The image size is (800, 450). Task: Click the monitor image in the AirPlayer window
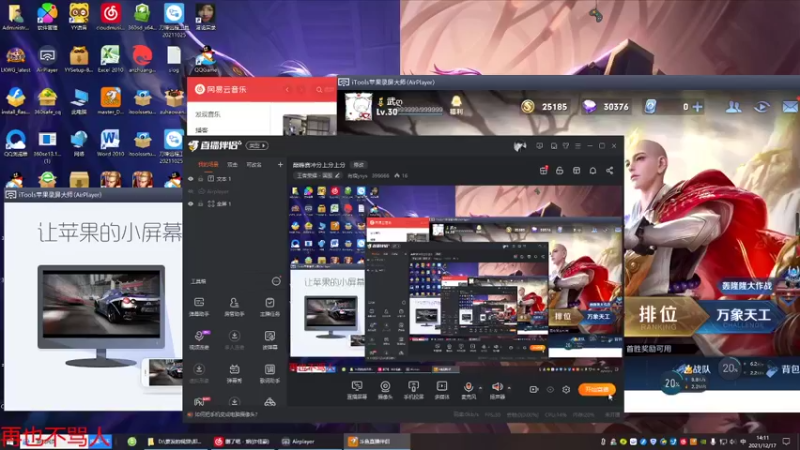click(101, 316)
